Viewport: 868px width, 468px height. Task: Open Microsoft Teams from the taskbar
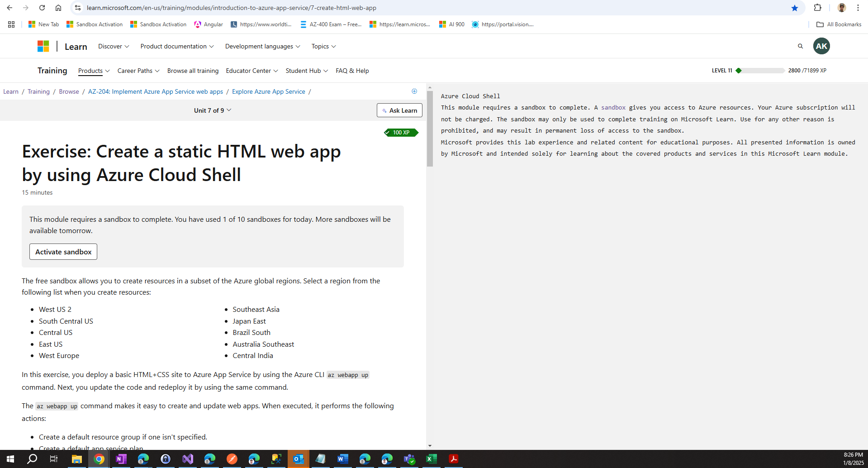(409, 459)
